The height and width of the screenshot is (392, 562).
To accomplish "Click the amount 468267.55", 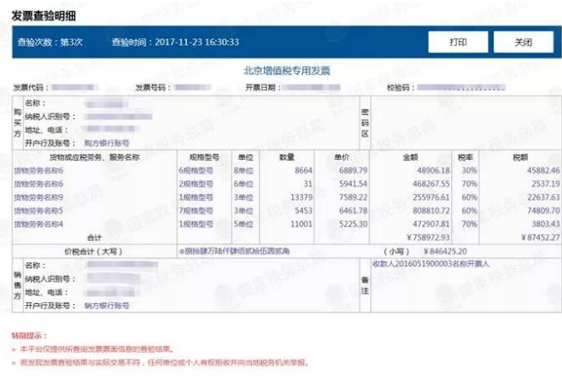I will (x=431, y=184).
